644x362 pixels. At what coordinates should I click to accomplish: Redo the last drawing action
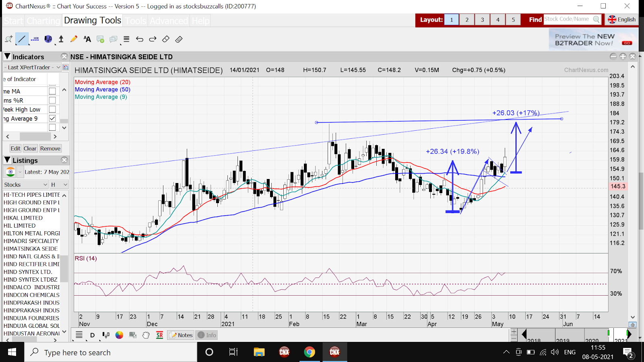pos(153,39)
